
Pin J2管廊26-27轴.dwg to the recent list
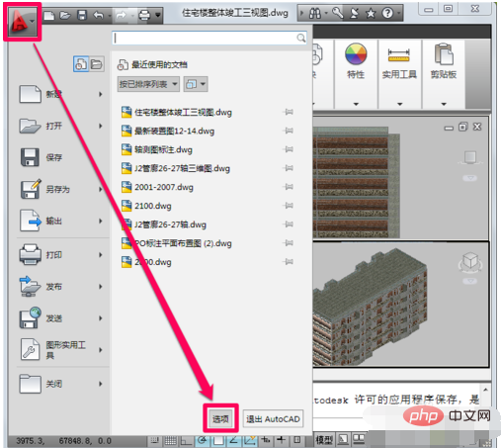pyautogui.click(x=289, y=224)
